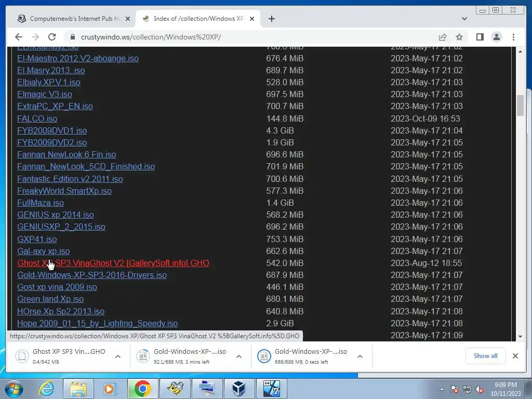Bookmark this page with star
This screenshot has width=532, height=399.
(459, 37)
